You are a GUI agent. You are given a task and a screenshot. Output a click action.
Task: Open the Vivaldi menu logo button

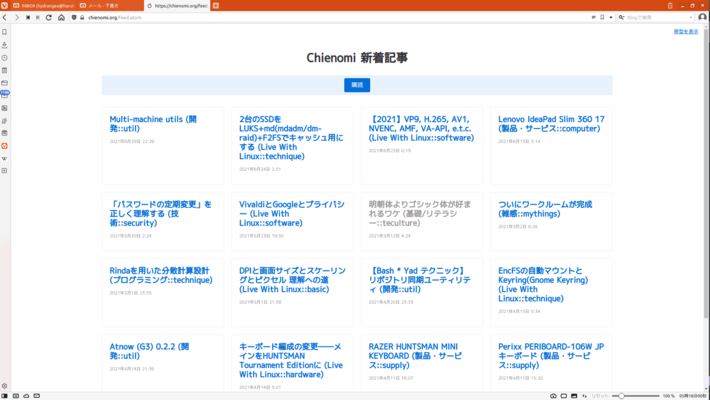tap(5, 5)
